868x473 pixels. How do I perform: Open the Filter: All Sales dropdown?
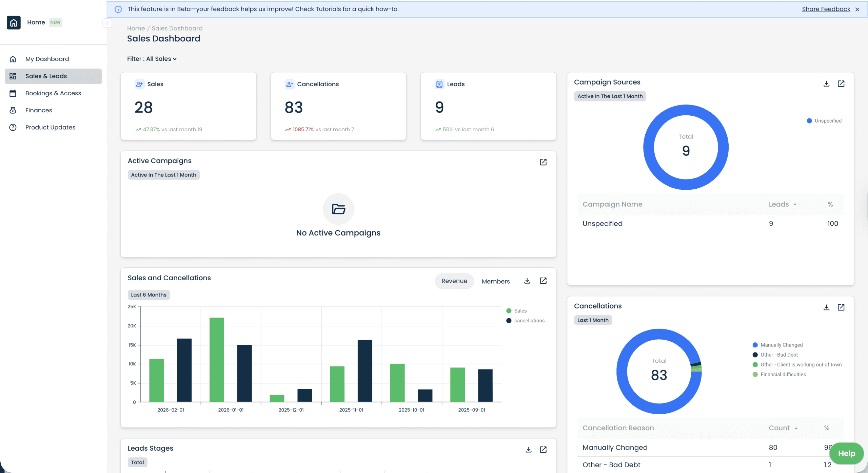pyautogui.click(x=152, y=59)
